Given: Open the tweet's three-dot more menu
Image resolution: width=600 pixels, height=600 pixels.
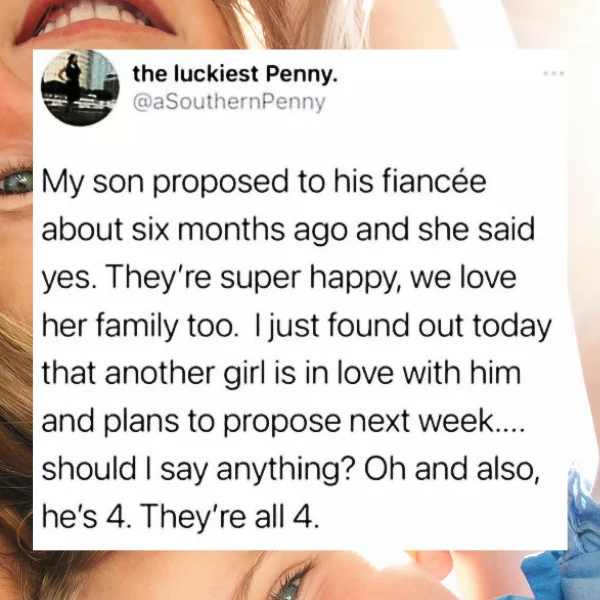Looking at the screenshot, I should pos(554,72).
